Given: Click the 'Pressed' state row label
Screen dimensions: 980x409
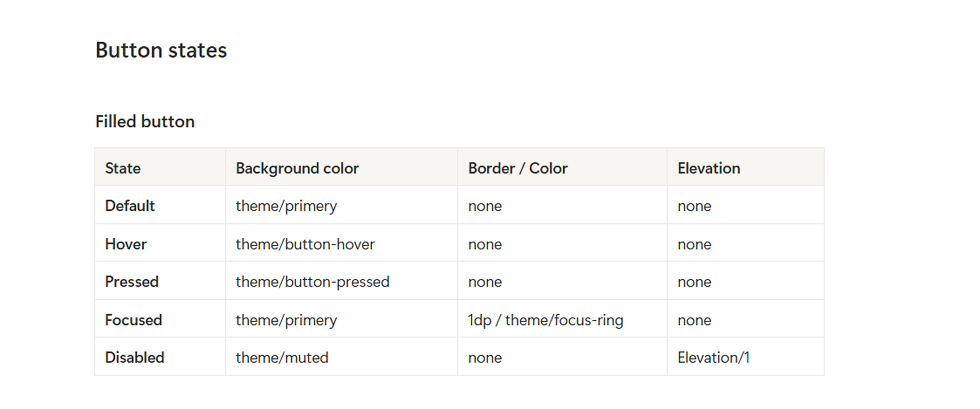Looking at the screenshot, I should pos(131,282).
